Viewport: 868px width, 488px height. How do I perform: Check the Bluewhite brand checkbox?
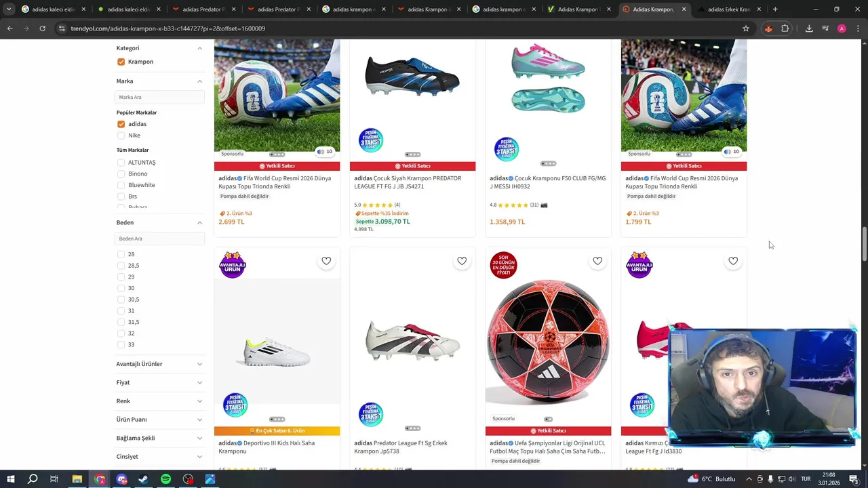[121, 185]
